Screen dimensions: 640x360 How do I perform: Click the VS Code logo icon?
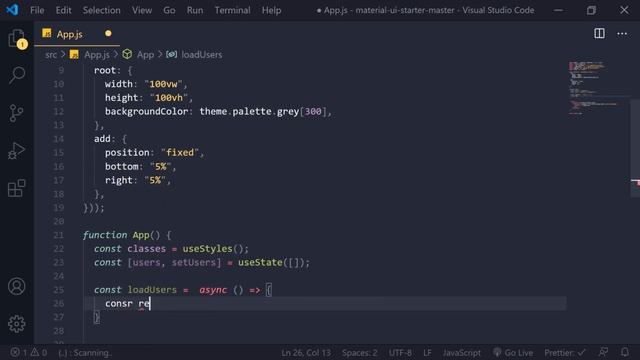[12, 10]
